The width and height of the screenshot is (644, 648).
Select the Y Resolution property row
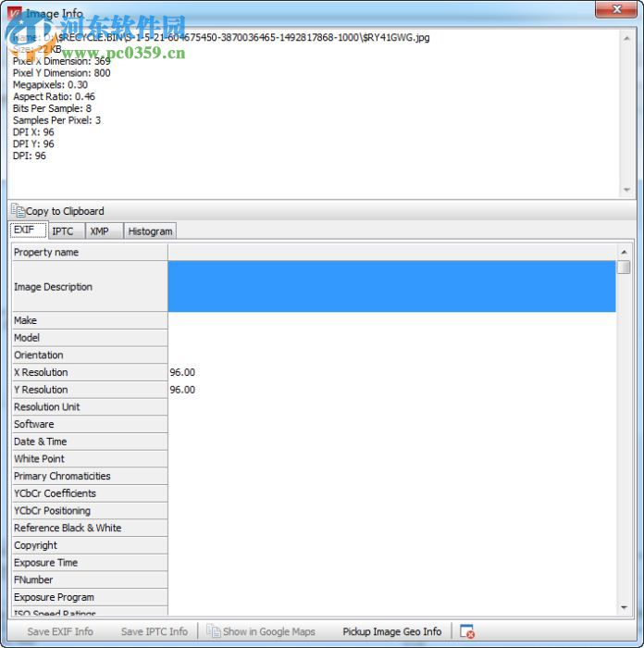(90, 390)
